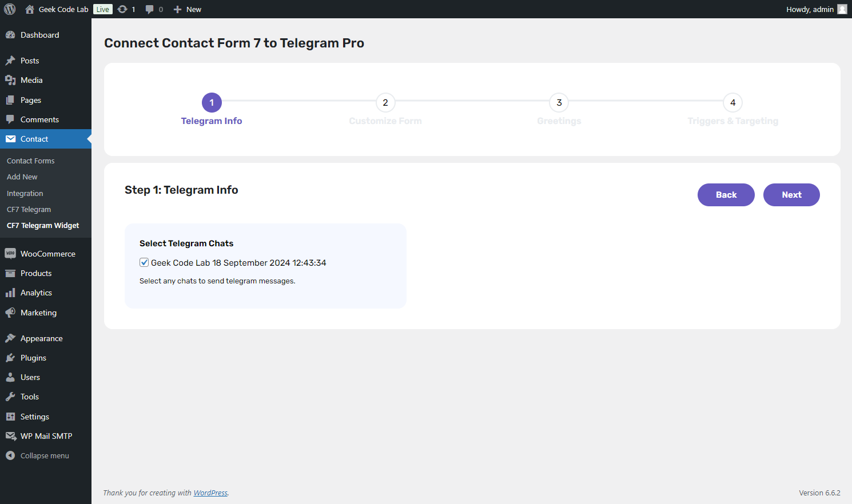Click the Products archive icon
The image size is (852, 504).
(10, 273)
